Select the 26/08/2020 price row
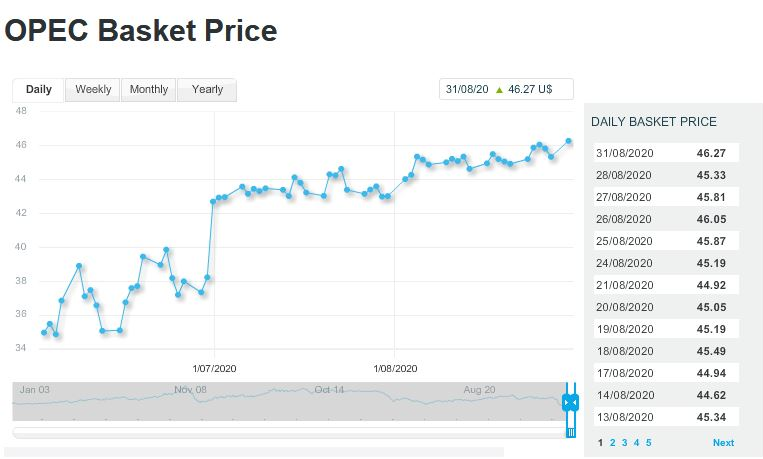763x459 pixels. [x=665, y=219]
